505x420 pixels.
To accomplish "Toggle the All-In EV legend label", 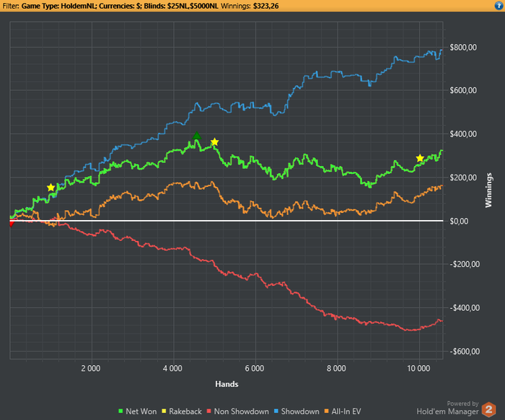I will (x=346, y=411).
